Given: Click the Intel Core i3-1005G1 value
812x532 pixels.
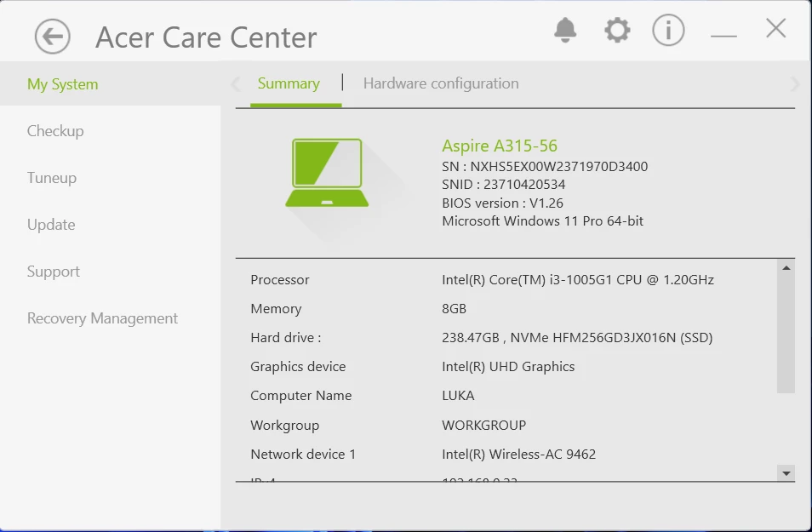Looking at the screenshot, I should [578, 280].
